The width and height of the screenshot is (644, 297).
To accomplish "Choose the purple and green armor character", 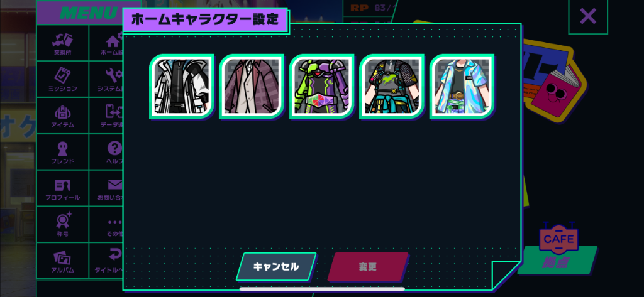I will click(321, 86).
